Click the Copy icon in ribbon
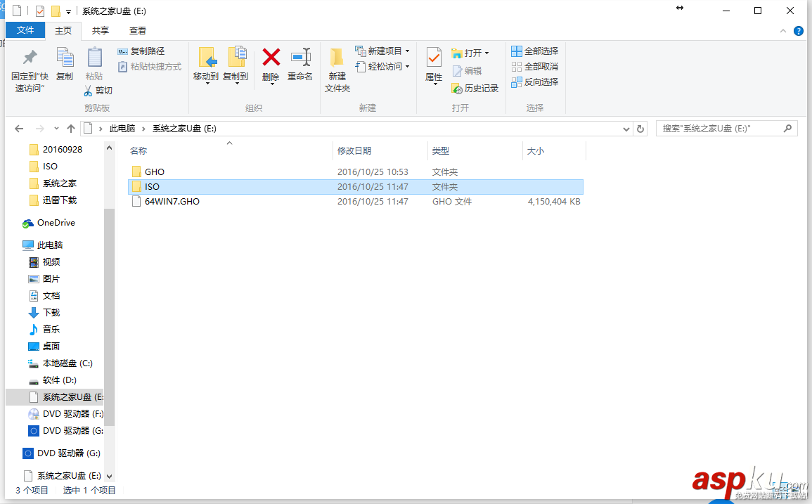The width and height of the screenshot is (812, 504). 65,58
